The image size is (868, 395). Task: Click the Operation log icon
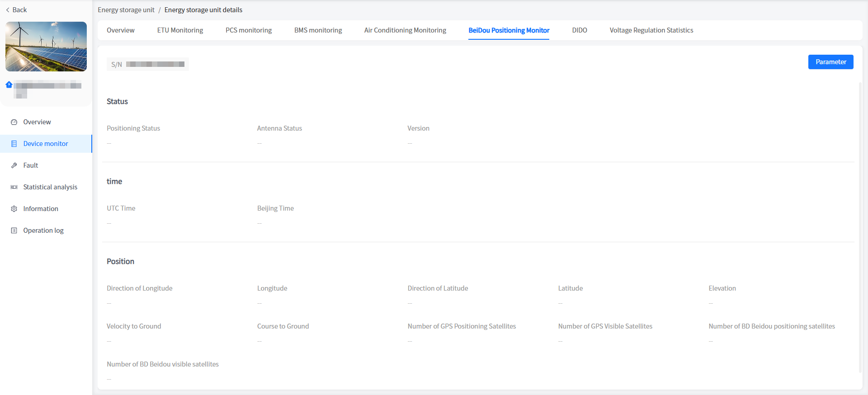click(14, 230)
